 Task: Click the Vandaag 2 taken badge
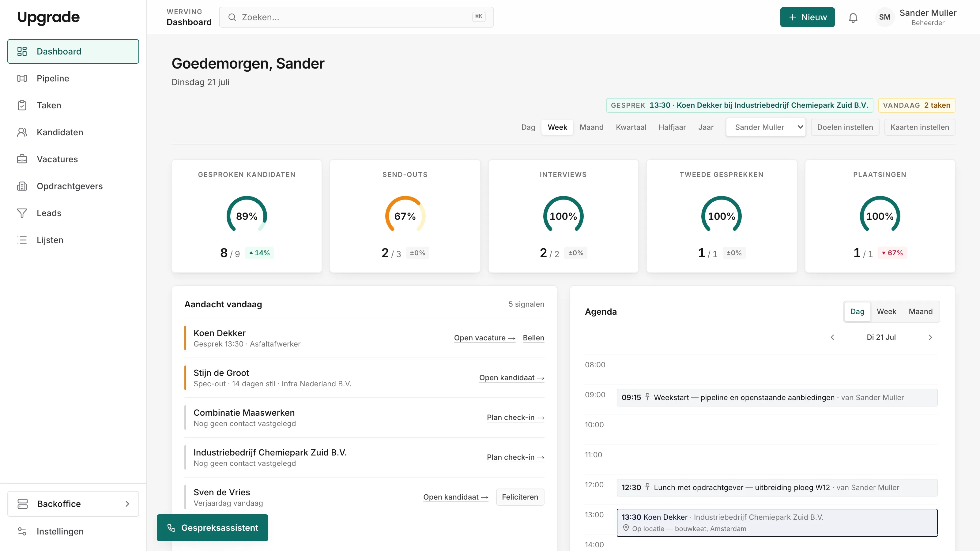click(917, 105)
